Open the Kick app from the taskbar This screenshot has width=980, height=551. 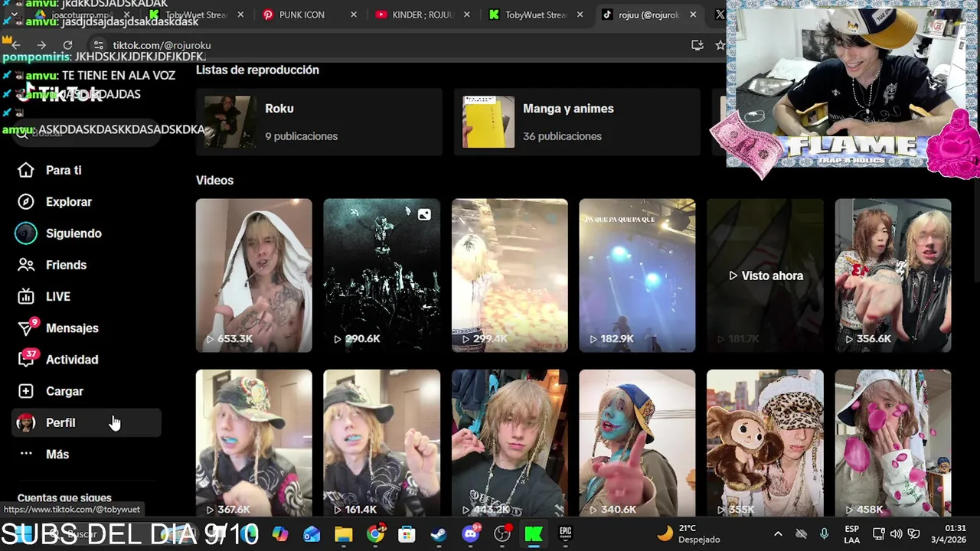(534, 533)
